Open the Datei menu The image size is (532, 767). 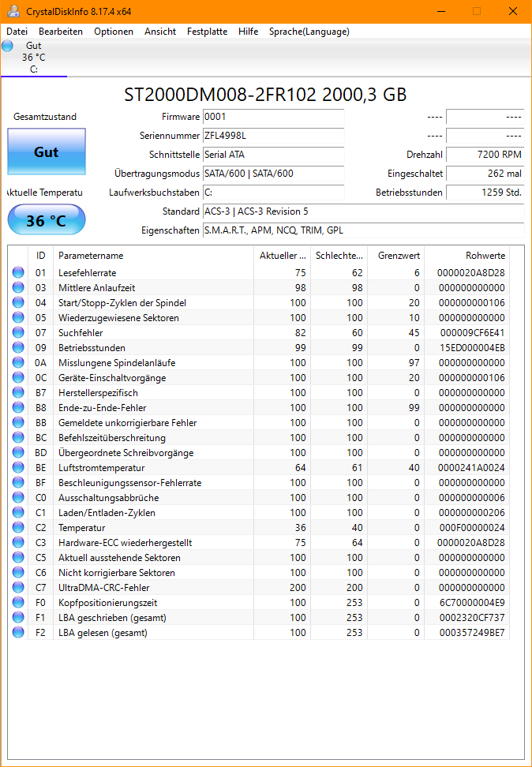17,32
